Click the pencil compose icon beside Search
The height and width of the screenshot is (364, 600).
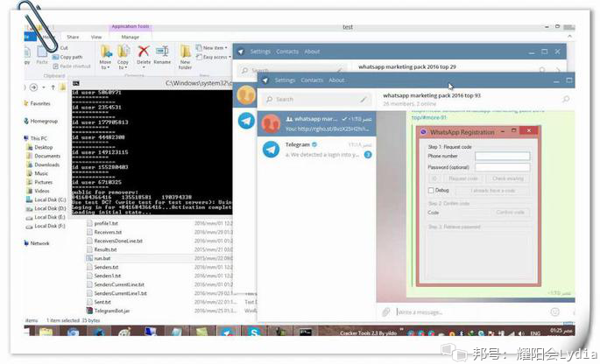(364, 100)
